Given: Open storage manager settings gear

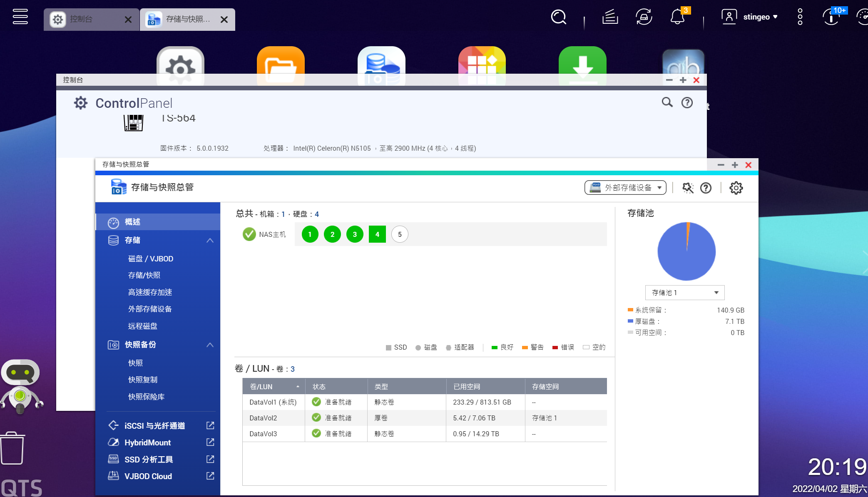Looking at the screenshot, I should click(x=736, y=188).
